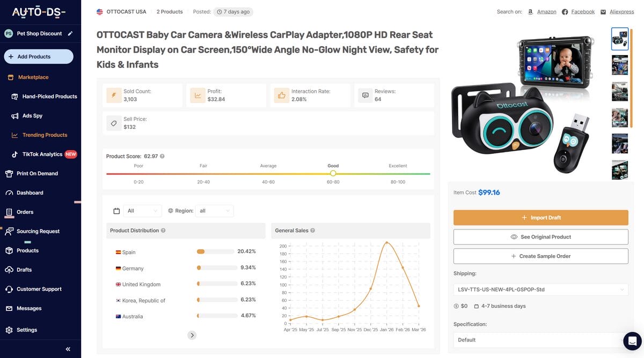Open the Shipping method dropdown
Image resolution: width=644 pixels, height=358 pixels.
tap(540, 289)
